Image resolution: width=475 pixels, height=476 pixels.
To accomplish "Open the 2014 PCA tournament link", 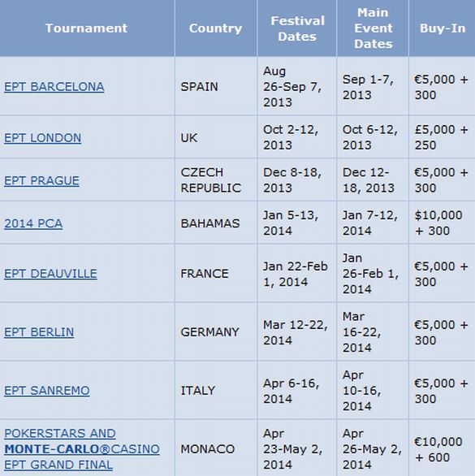I will tap(33, 223).
